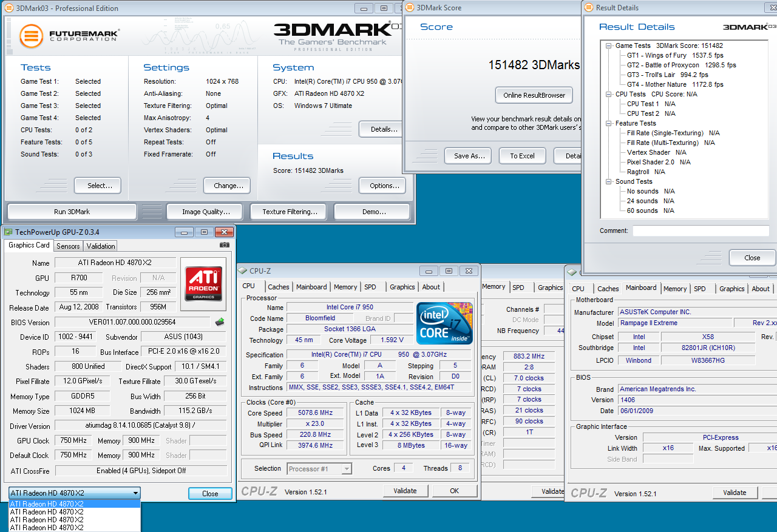This screenshot has height=532, width=777.
Task: Click the TechPowerUp GPU-Z title bar icon
Action: [8, 232]
